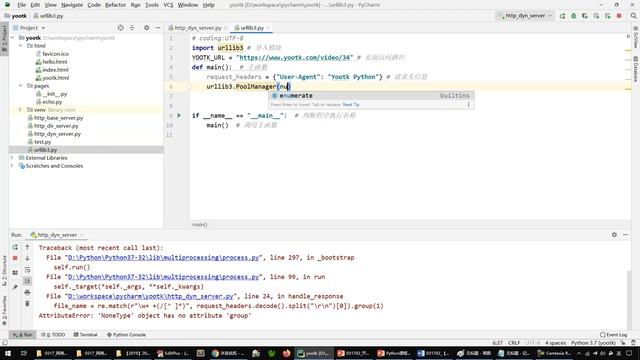Expand the venv library root folder
Viewport: 640px width, 360px height.
20,110
